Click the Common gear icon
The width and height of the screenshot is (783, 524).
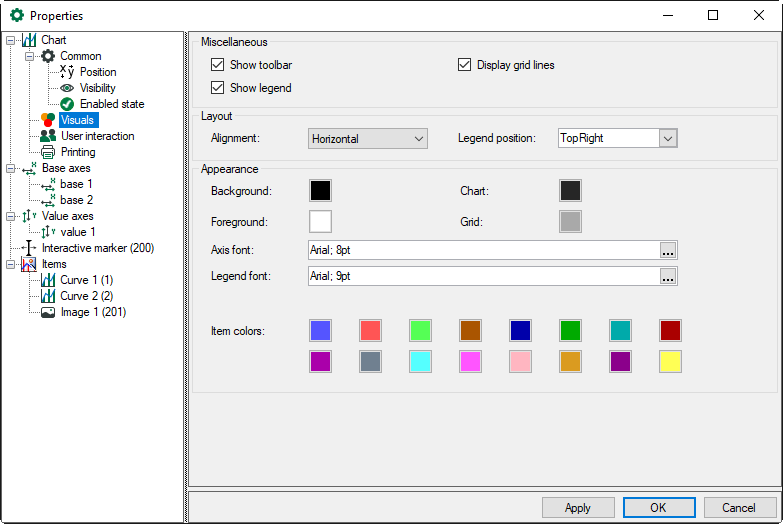(47, 56)
